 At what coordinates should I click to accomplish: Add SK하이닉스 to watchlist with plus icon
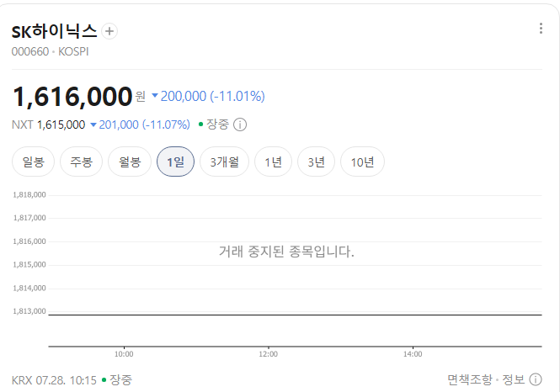(x=109, y=31)
